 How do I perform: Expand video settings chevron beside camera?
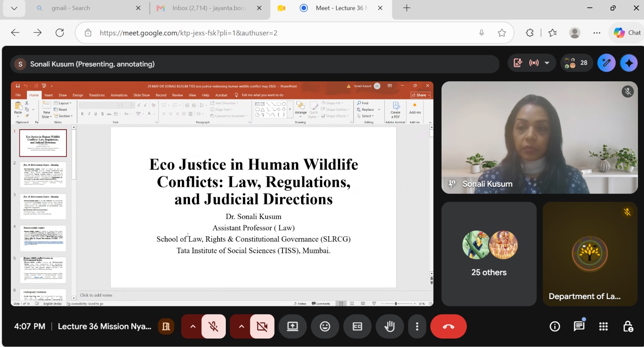point(242,326)
